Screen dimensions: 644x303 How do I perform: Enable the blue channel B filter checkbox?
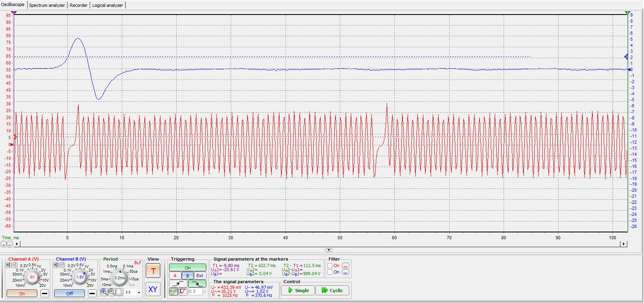pyautogui.click(x=330, y=272)
